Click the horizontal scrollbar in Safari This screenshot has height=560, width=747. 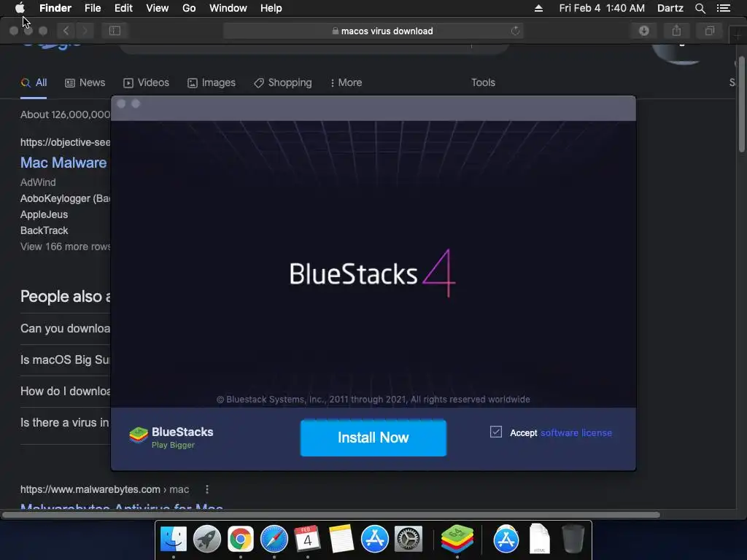pos(331,515)
